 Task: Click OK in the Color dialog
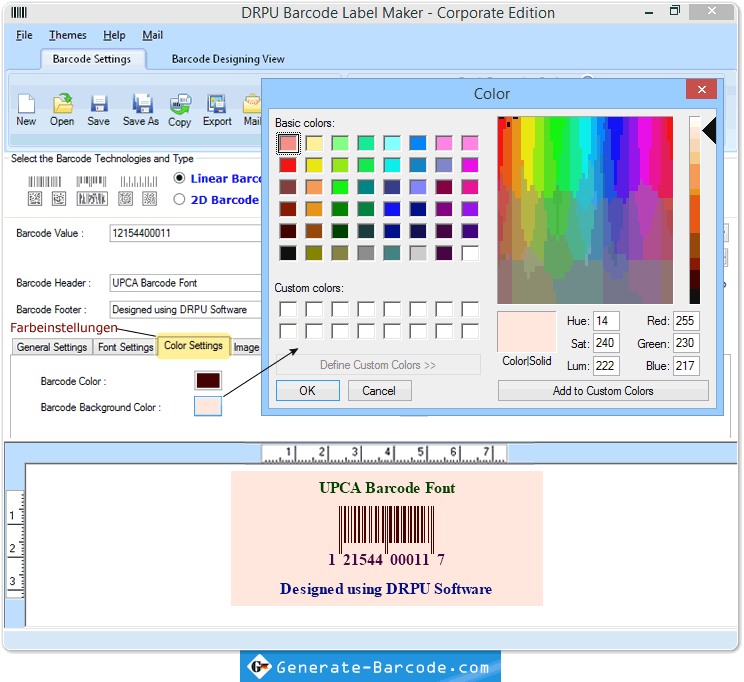click(x=307, y=391)
